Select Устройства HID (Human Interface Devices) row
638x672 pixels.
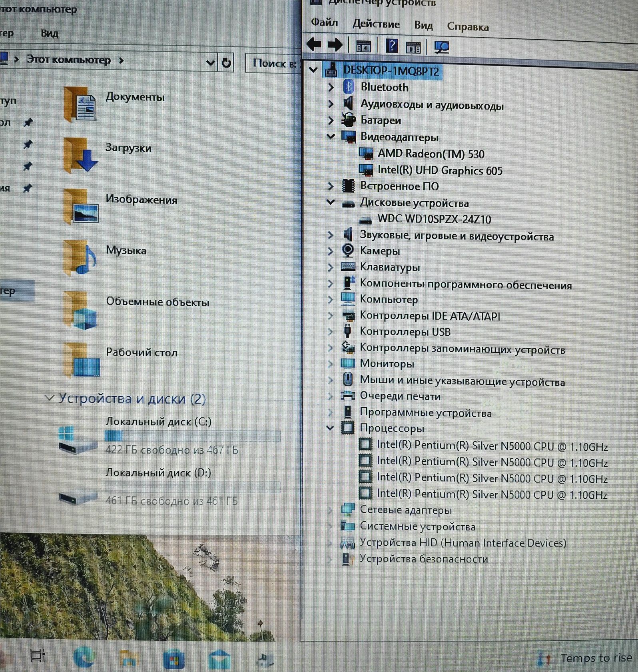coord(453,542)
